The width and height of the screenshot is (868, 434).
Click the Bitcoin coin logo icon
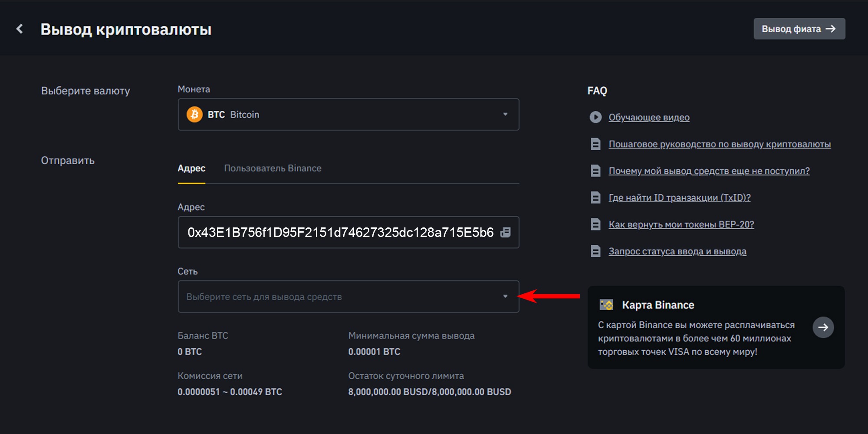coord(194,115)
